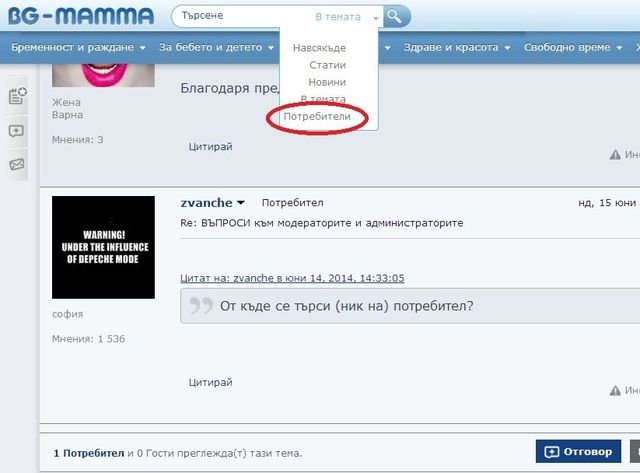Click the warning icon beside zvanche's post
This screenshot has height=473, width=640.
click(x=616, y=382)
